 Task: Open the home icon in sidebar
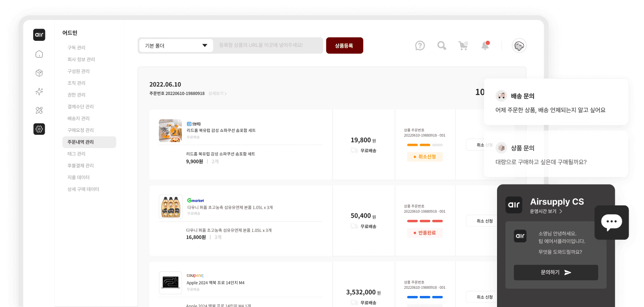[x=39, y=54]
